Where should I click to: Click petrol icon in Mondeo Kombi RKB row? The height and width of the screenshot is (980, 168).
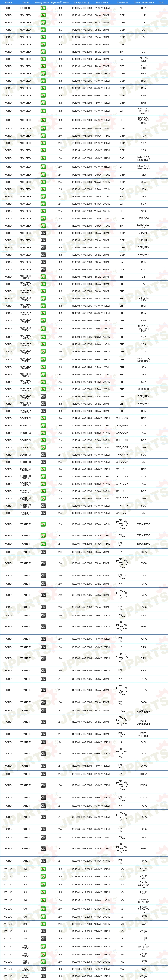pos(43,320)
